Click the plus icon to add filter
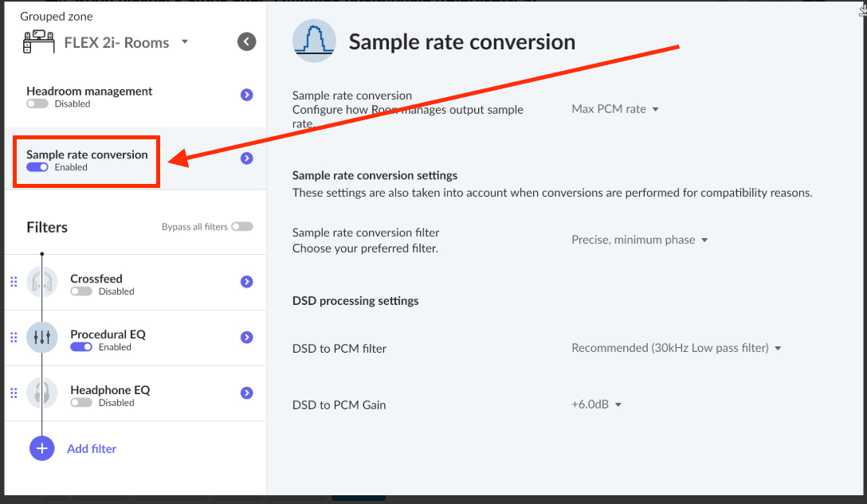The height and width of the screenshot is (504, 867). (x=42, y=448)
